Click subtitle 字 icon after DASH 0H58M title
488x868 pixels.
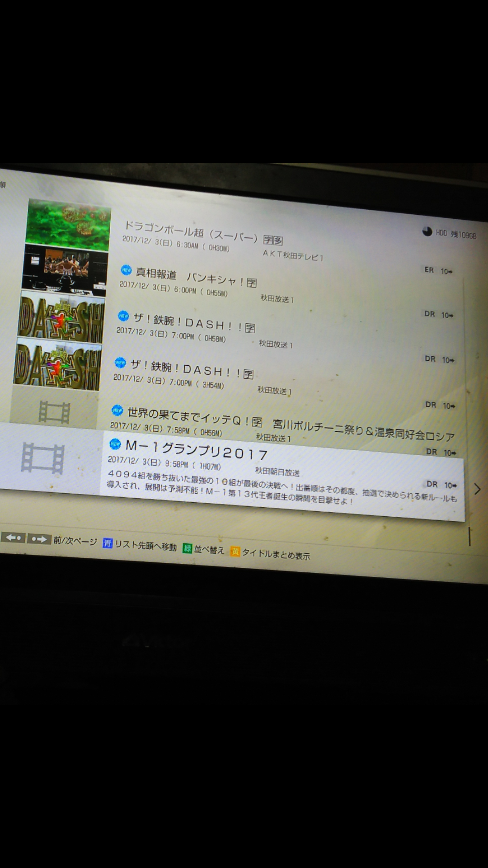250,328
